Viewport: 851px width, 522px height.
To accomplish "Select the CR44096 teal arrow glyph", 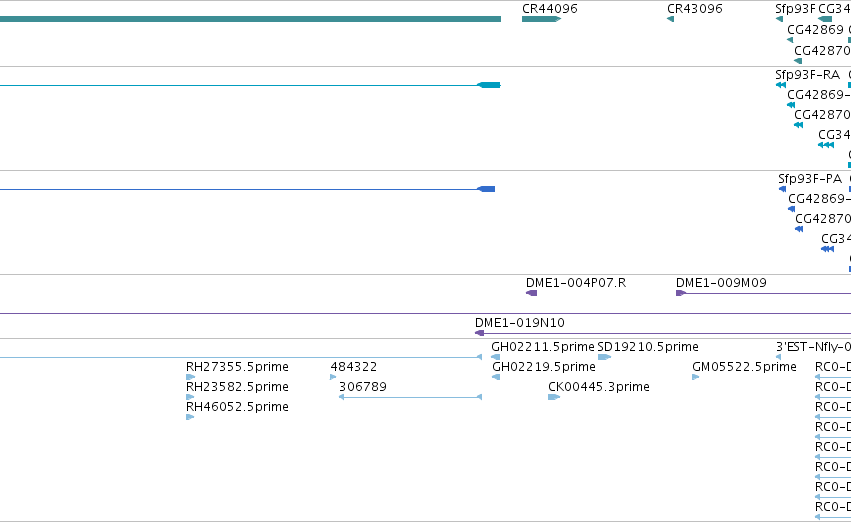I will pos(541,19).
